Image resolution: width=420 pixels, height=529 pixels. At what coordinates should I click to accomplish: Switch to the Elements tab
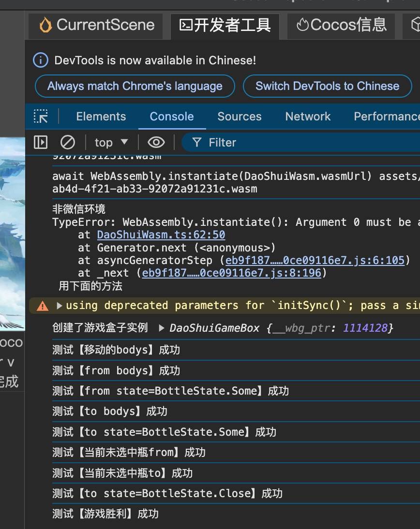pos(101,117)
